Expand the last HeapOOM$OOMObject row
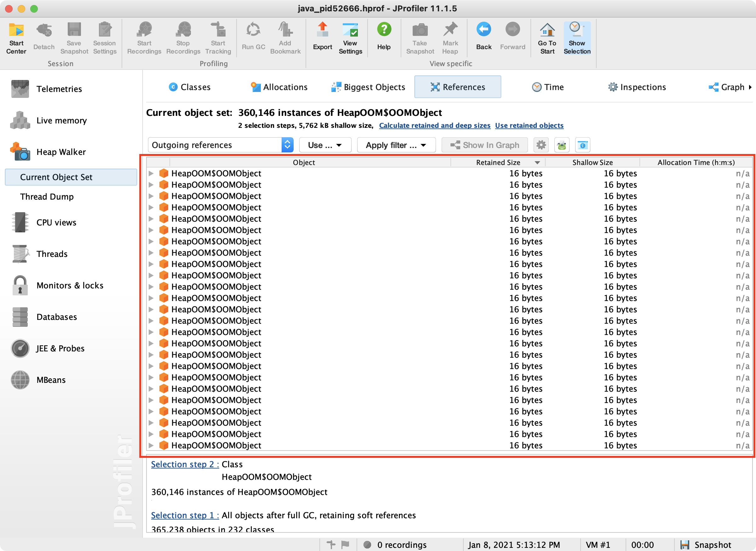The image size is (756, 551). tap(151, 445)
